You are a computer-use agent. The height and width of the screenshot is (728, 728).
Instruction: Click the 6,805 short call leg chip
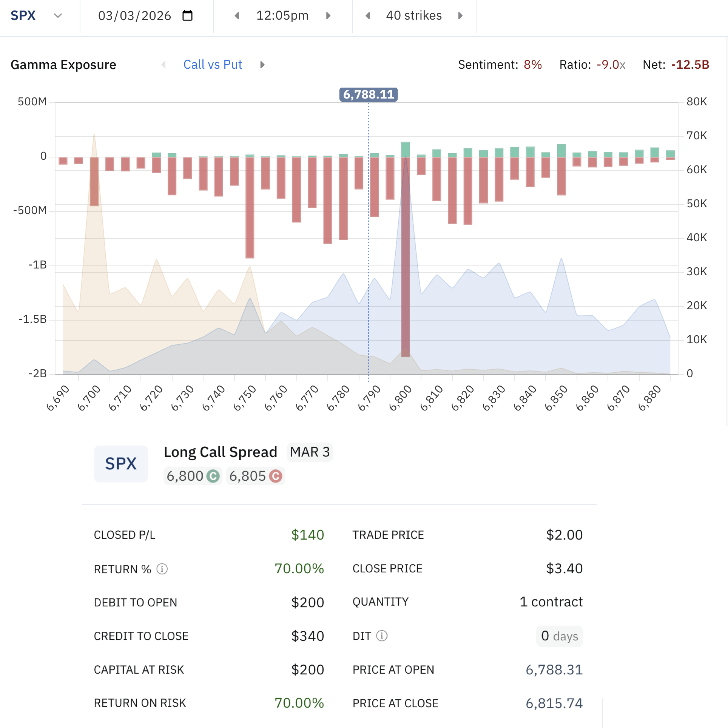(x=255, y=476)
